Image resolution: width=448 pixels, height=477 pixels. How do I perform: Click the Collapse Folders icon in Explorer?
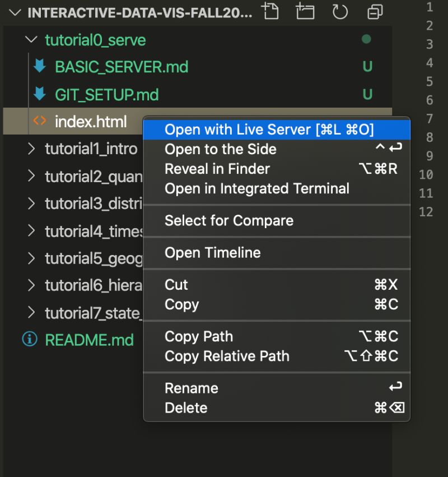point(375,11)
